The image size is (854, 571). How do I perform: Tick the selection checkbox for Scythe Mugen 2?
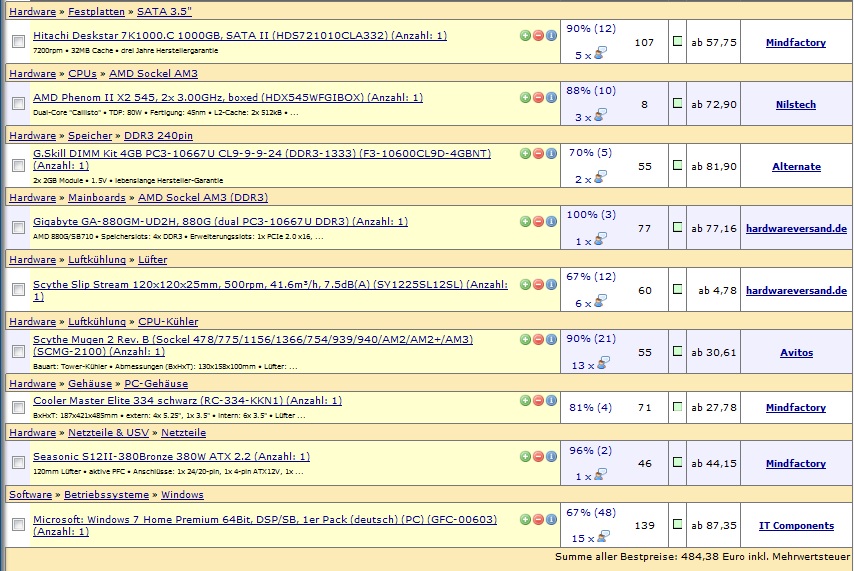pyautogui.click(x=19, y=351)
